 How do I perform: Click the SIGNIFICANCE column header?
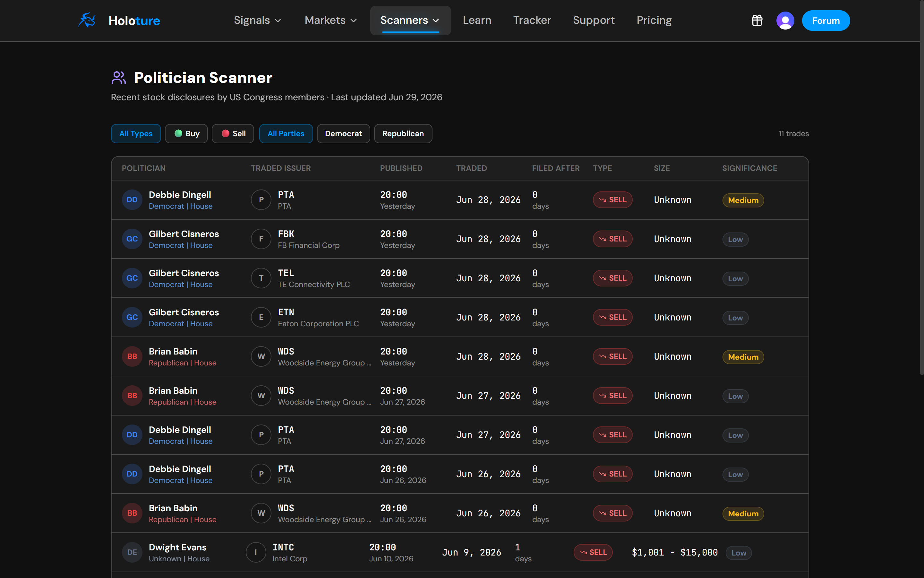pyautogui.click(x=749, y=168)
